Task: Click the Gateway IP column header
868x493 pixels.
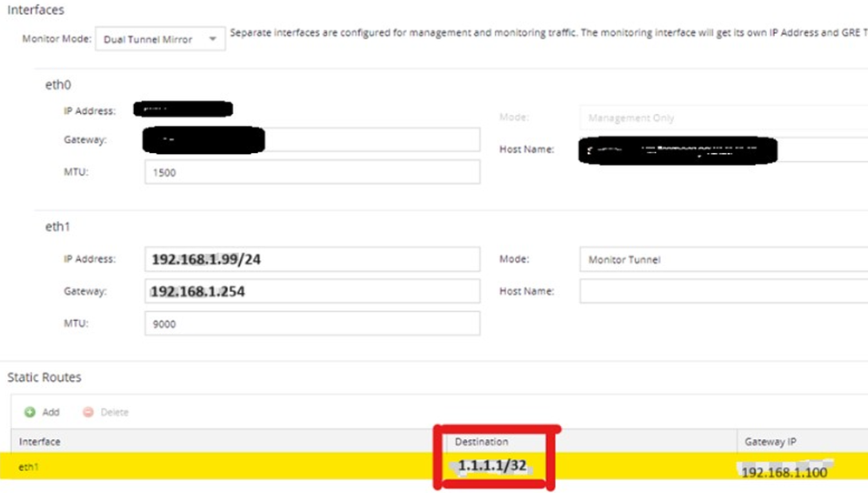Action: (769, 442)
